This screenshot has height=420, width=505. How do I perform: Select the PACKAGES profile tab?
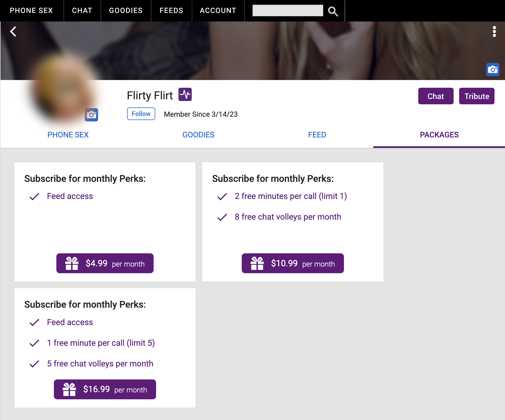coord(439,135)
